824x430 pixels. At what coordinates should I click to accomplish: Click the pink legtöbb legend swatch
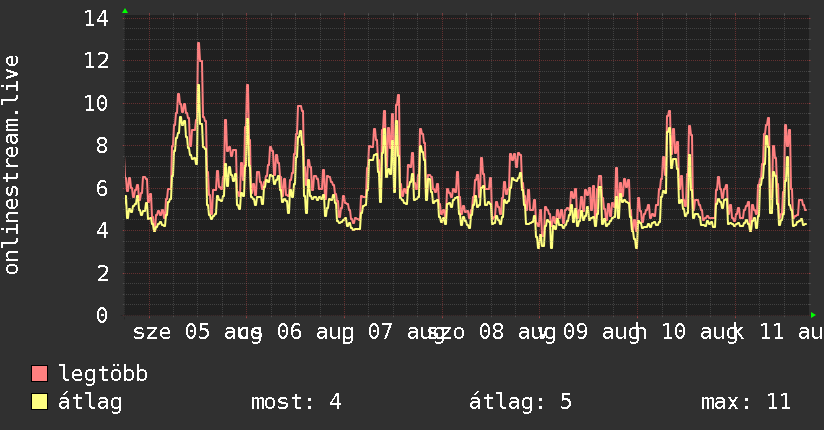click(39, 374)
